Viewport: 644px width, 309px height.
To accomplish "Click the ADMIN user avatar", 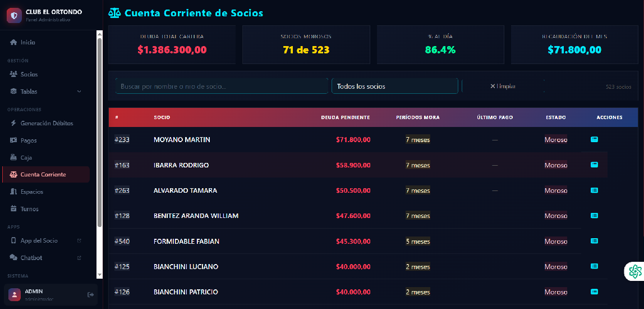I will click(x=15, y=294).
